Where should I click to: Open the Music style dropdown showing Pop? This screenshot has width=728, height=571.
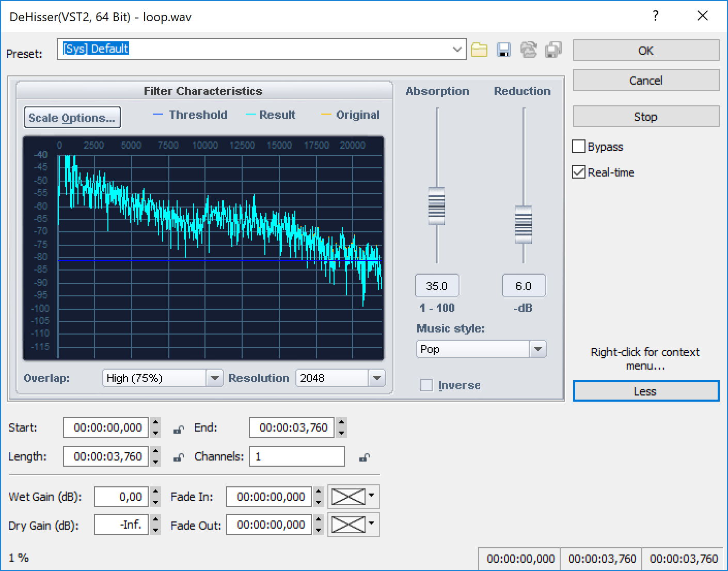537,350
